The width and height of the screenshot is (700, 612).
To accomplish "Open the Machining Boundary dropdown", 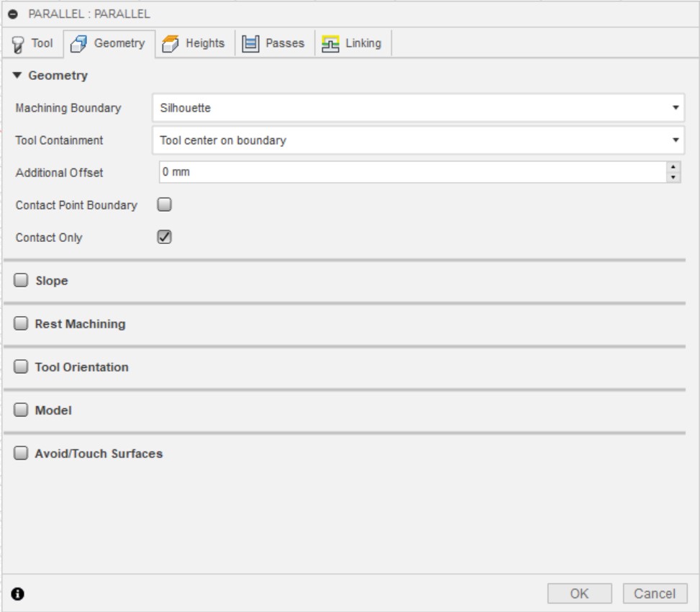I will tap(418, 108).
